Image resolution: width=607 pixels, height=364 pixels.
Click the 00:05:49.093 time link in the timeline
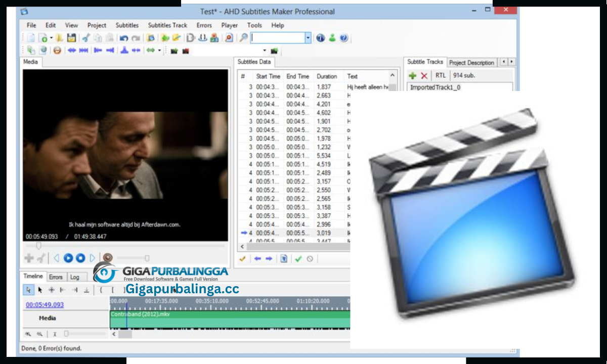point(45,305)
